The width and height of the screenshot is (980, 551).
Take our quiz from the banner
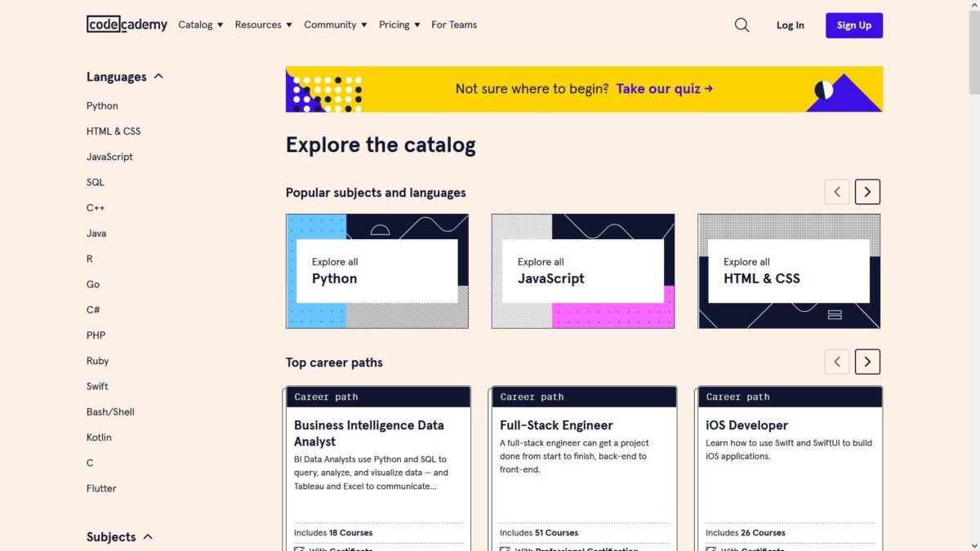(x=664, y=89)
